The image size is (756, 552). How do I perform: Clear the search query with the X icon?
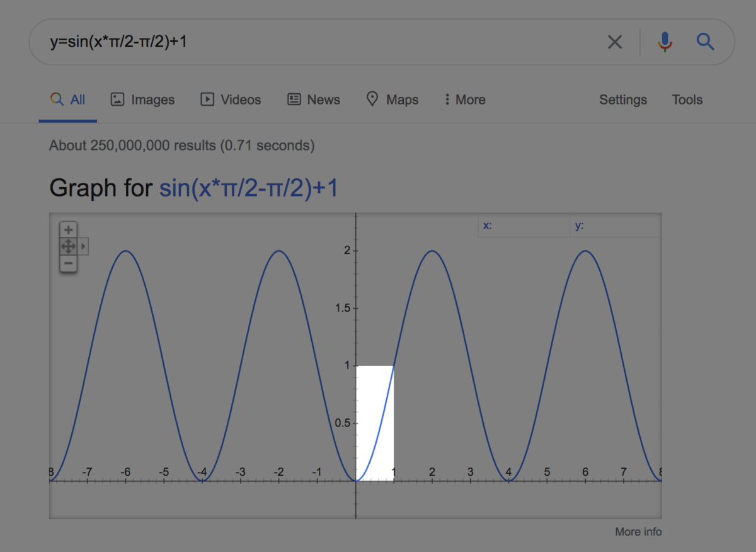[x=614, y=42]
